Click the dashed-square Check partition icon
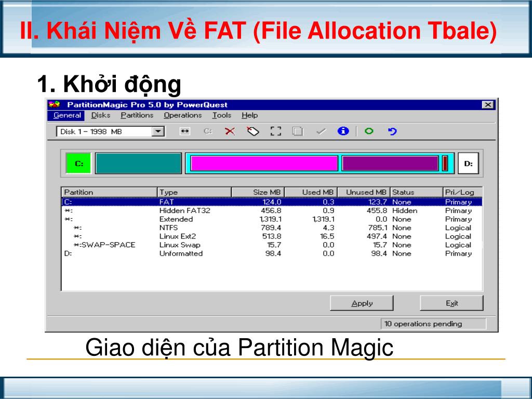 coord(275,131)
